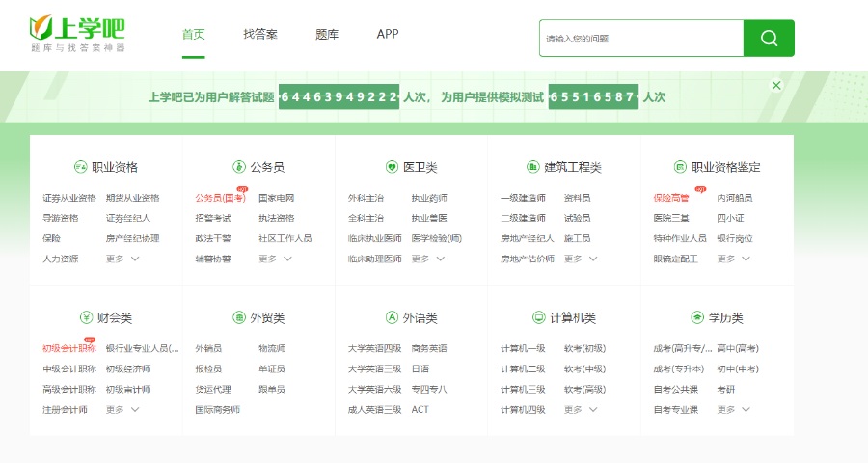Viewport: 868px width, 463px height.
Task: Click the 上学吧 logo
Action: click(77, 34)
